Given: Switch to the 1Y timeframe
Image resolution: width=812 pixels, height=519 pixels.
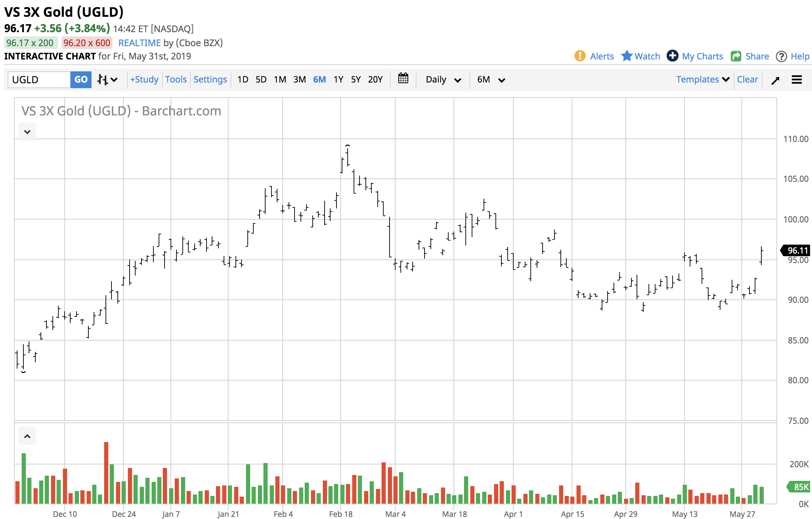Looking at the screenshot, I should 338,79.
